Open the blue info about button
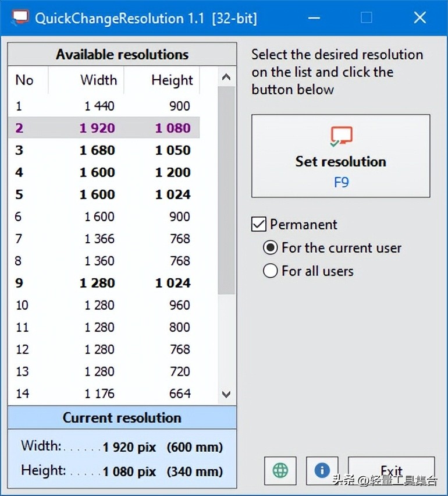448x496 pixels. pos(322,471)
